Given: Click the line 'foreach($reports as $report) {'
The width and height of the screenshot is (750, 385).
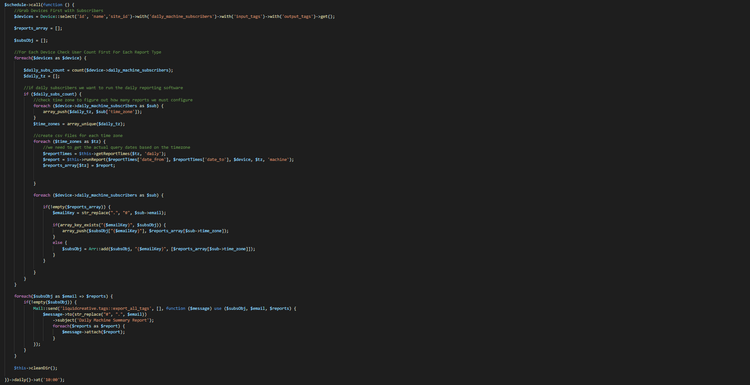Looking at the screenshot, I should point(88,326).
